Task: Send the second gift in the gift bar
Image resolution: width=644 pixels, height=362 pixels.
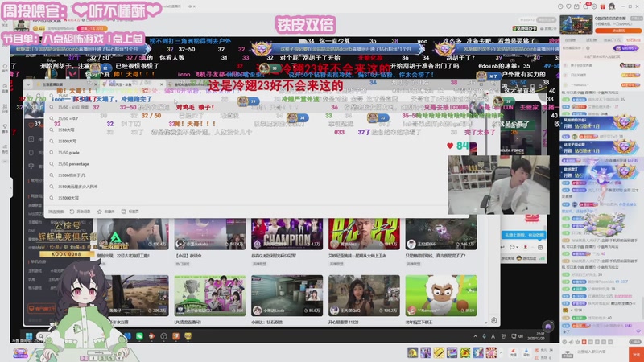Action: 426,352
